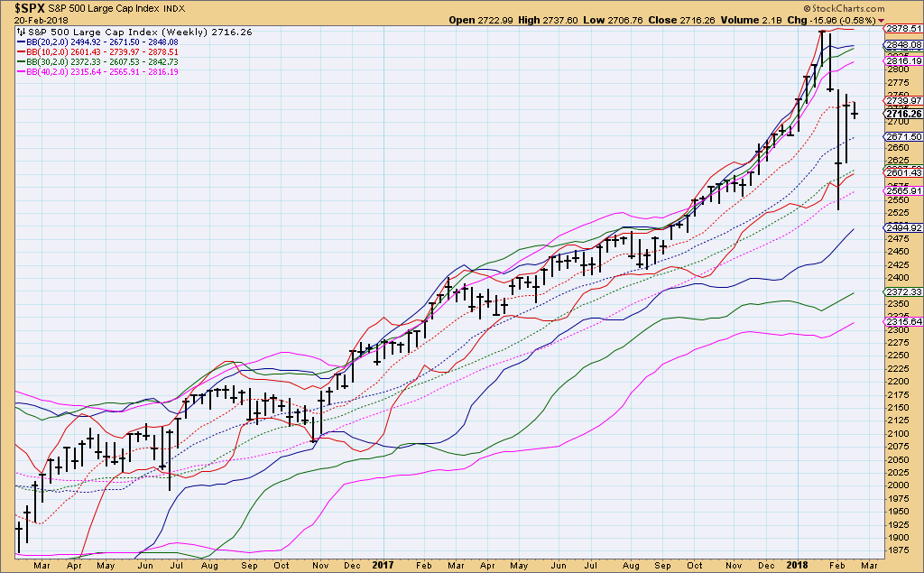Click the 2494.92 blue price tag on axis
The image size is (924, 573).
(x=902, y=228)
